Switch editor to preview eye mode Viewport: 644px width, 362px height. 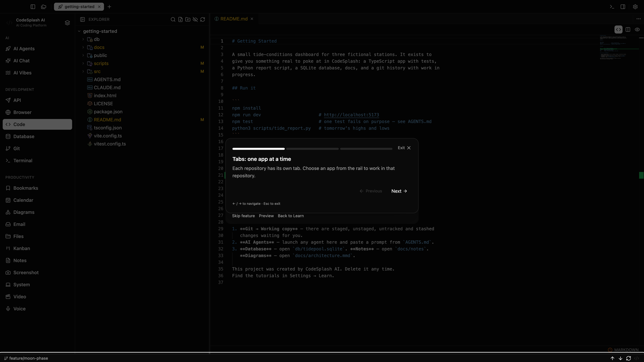(x=637, y=29)
